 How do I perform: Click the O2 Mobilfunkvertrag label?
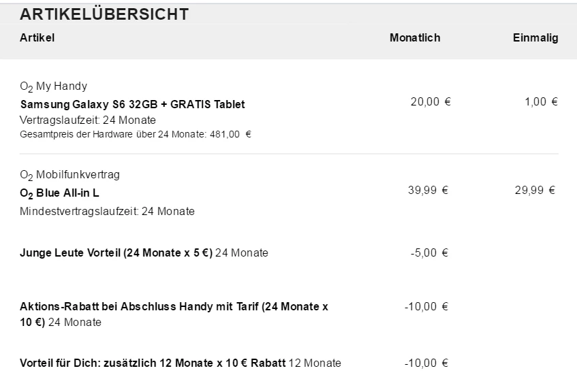[69, 175]
